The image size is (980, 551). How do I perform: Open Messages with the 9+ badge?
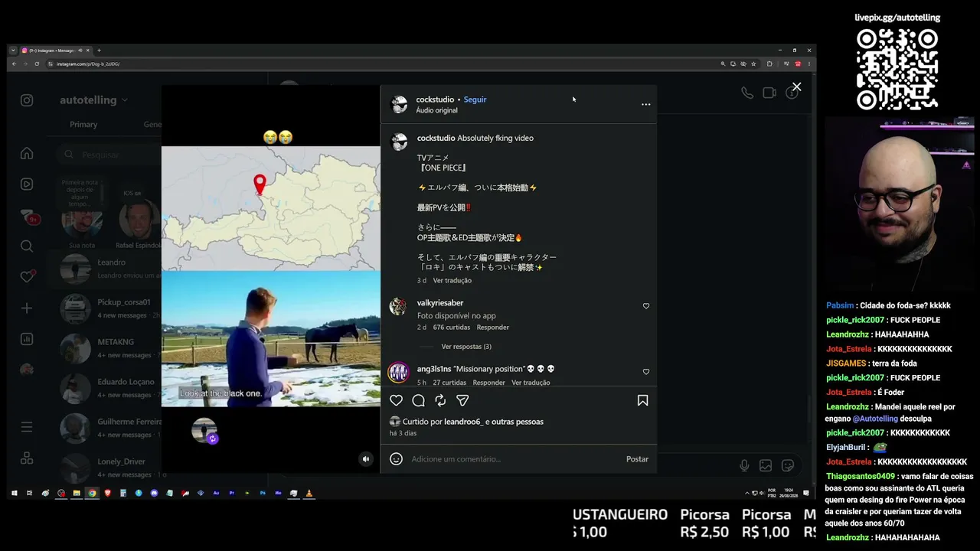[x=28, y=216]
